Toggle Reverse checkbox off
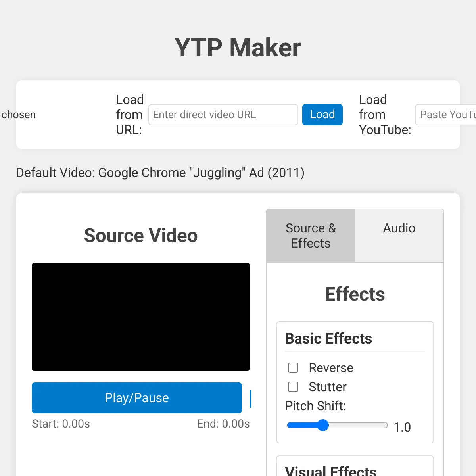The height and width of the screenshot is (476, 476). point(293,368)
